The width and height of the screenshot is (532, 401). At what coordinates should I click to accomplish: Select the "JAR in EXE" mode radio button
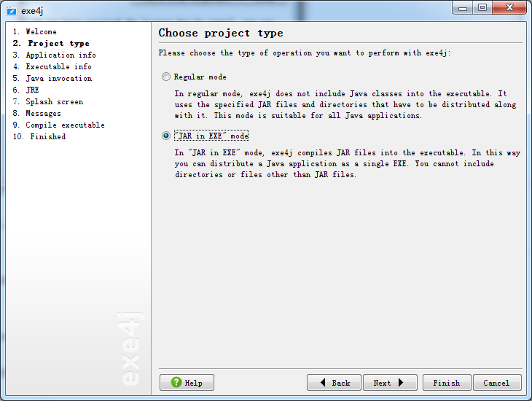pos(166,136)
